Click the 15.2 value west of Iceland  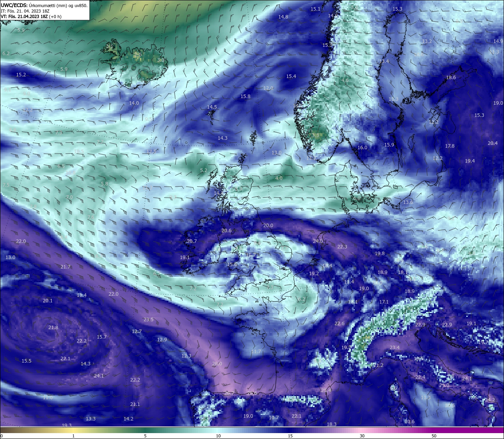pyautogui.click(x=21, y=75)
